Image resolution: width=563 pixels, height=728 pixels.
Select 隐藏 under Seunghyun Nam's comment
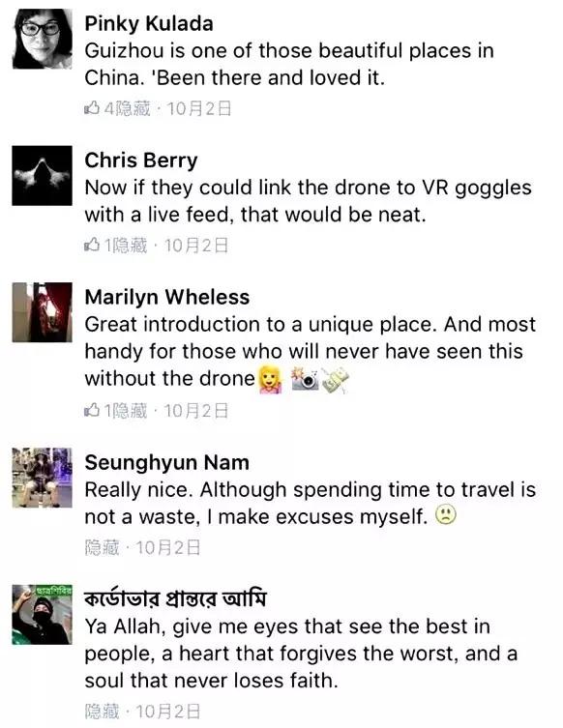(102, 547)
